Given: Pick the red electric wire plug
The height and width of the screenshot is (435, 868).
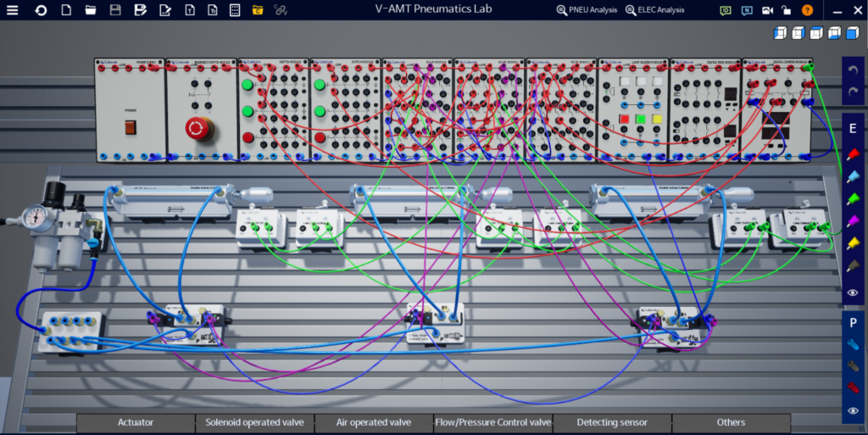Looking at the screenshot, I should [853, 153].
